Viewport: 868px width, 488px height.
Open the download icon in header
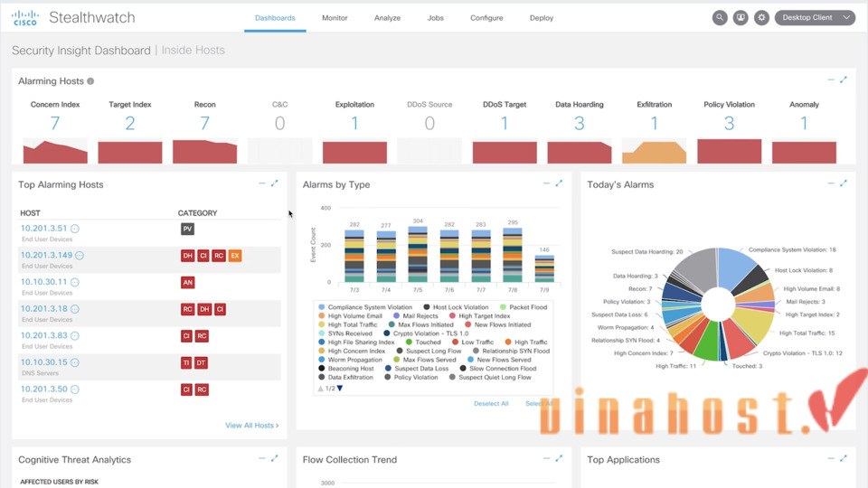click(x=741, y=18)
